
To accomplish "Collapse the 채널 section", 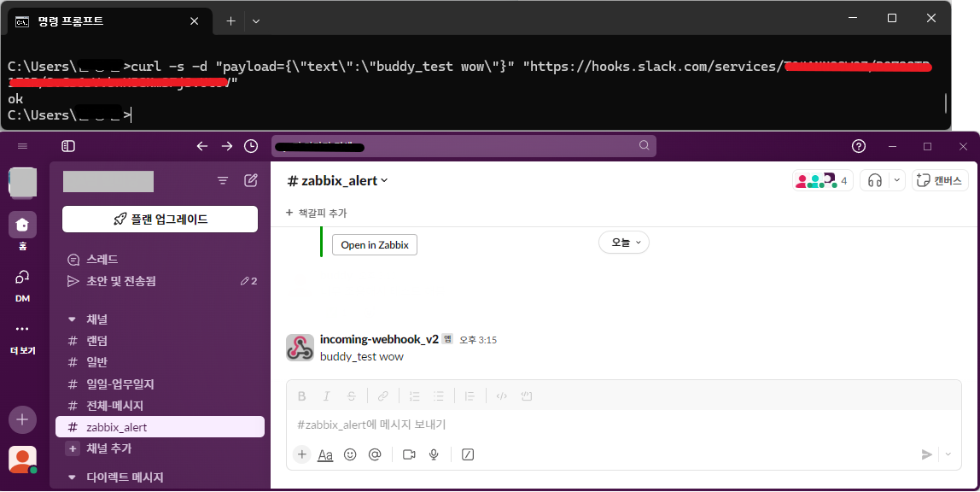I will pyautogui.click(x=72, y=319).
